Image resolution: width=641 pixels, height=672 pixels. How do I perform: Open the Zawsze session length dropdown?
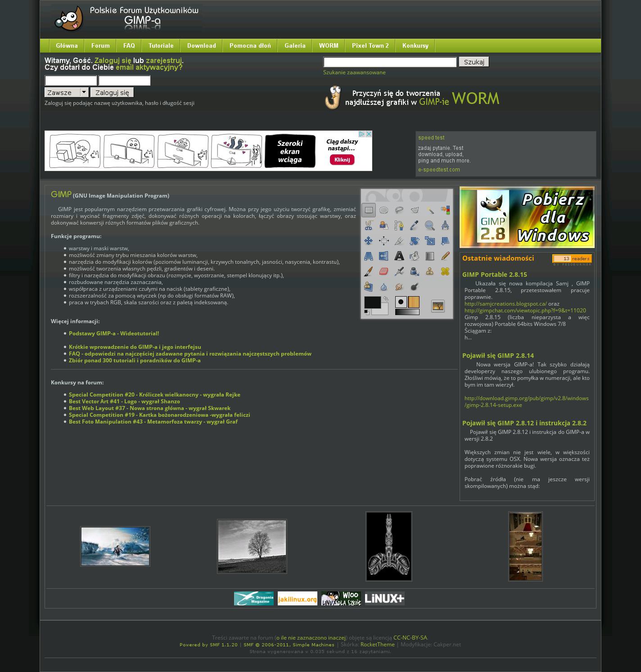(x=66, y=92)
